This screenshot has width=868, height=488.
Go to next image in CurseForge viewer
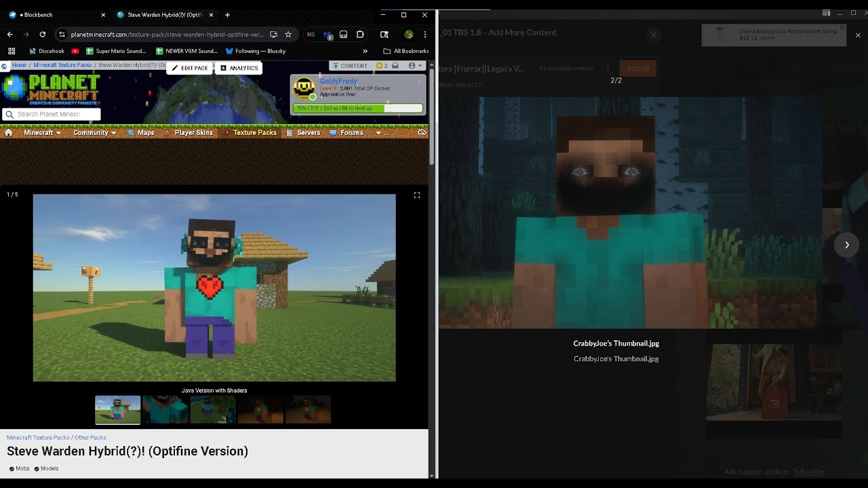(846, 245)
